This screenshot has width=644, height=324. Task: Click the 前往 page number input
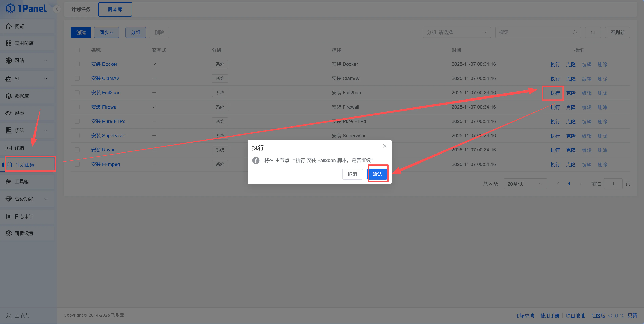(613, 184)
